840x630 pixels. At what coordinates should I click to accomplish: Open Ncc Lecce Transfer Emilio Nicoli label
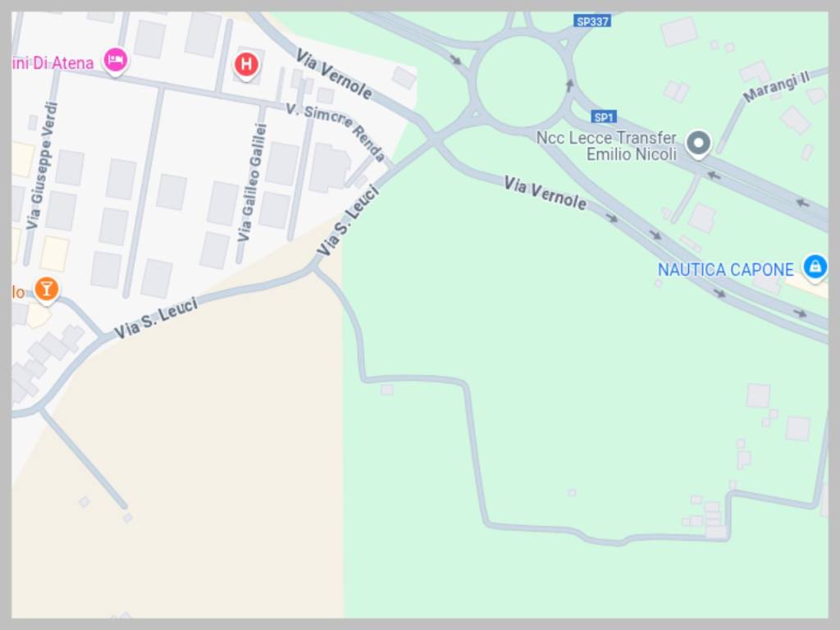(606, 146)
